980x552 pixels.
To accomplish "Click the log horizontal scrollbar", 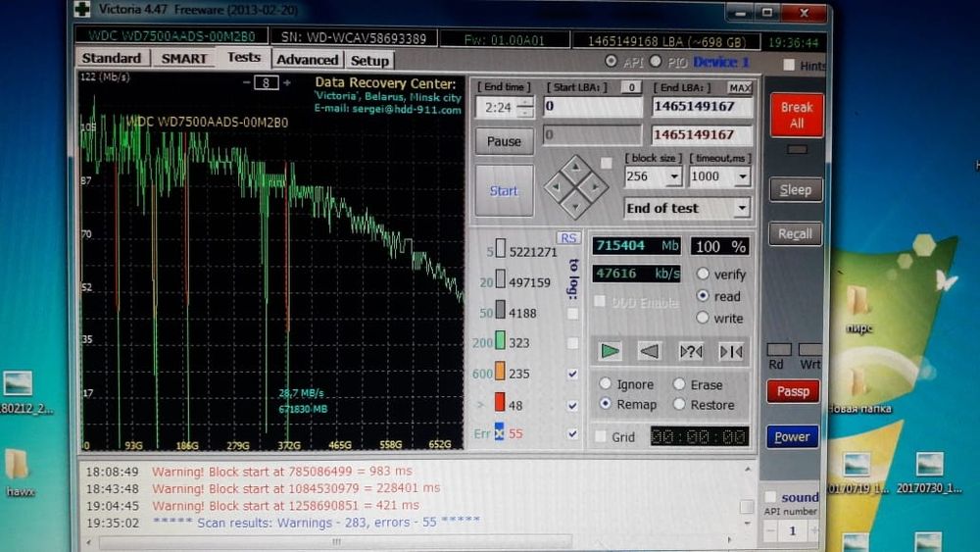I will pos(336,541).
